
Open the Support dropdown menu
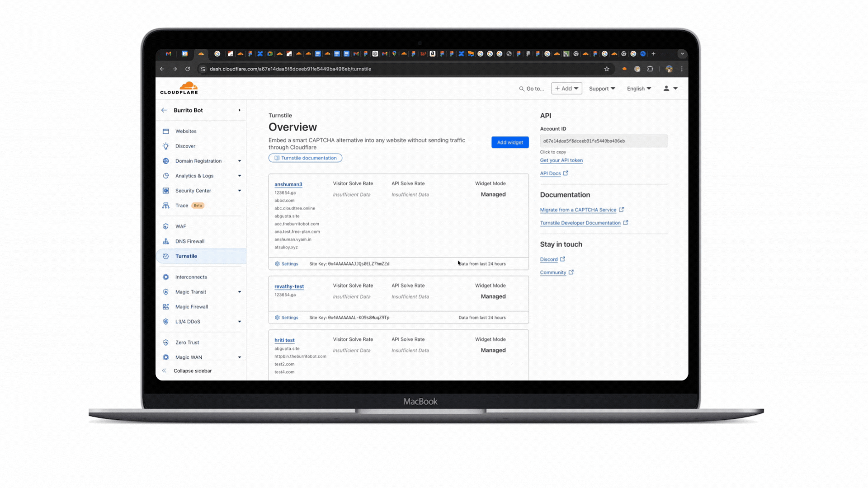[x=602, y=89]
